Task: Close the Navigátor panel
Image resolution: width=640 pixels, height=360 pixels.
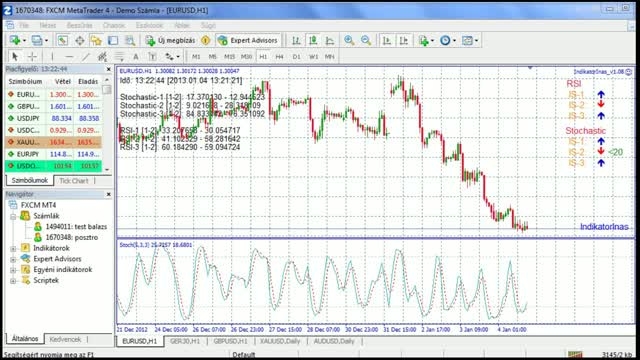Action: coord(109,194)
